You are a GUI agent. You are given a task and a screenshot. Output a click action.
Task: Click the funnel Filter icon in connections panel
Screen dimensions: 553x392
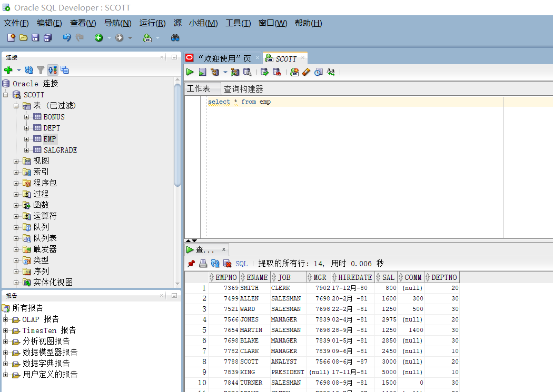41,70
